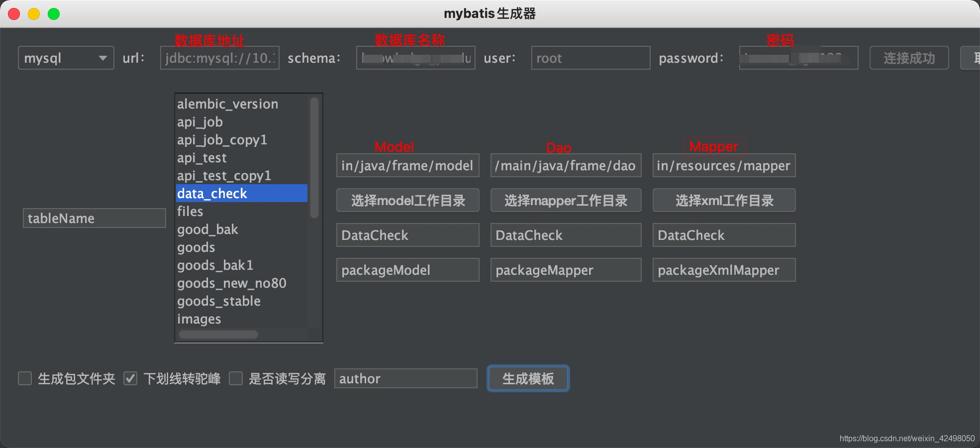Select api_job in table list
Image resolution: width=980 pixels, height=448 pixels.
242,121
